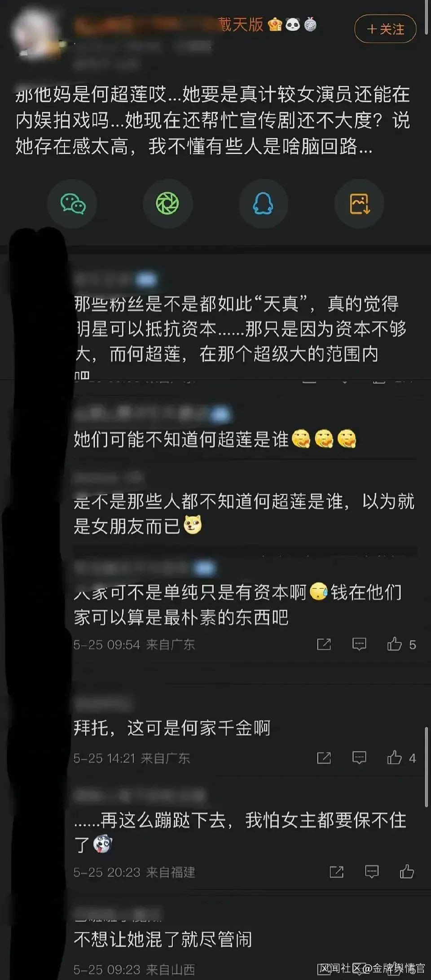Viewport: 431px width, 980px height.
Task: Tap the crown badge beside 戴天版 username
Action: [x=275, y=24]
